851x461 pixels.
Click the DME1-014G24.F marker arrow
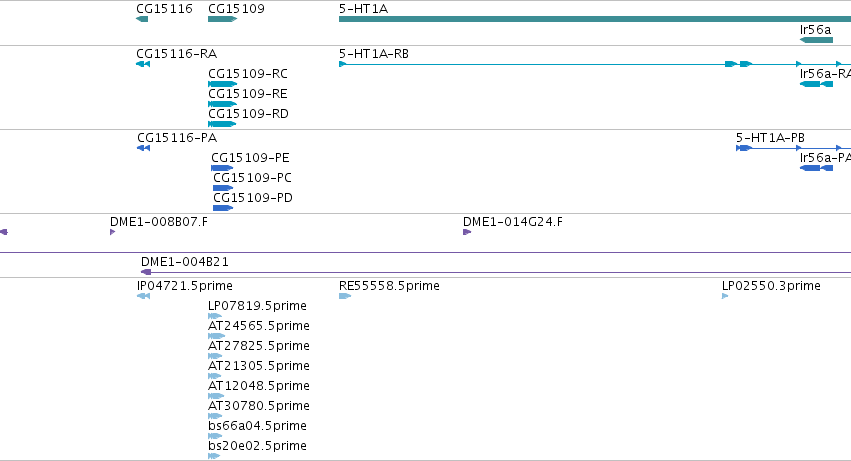467,232
